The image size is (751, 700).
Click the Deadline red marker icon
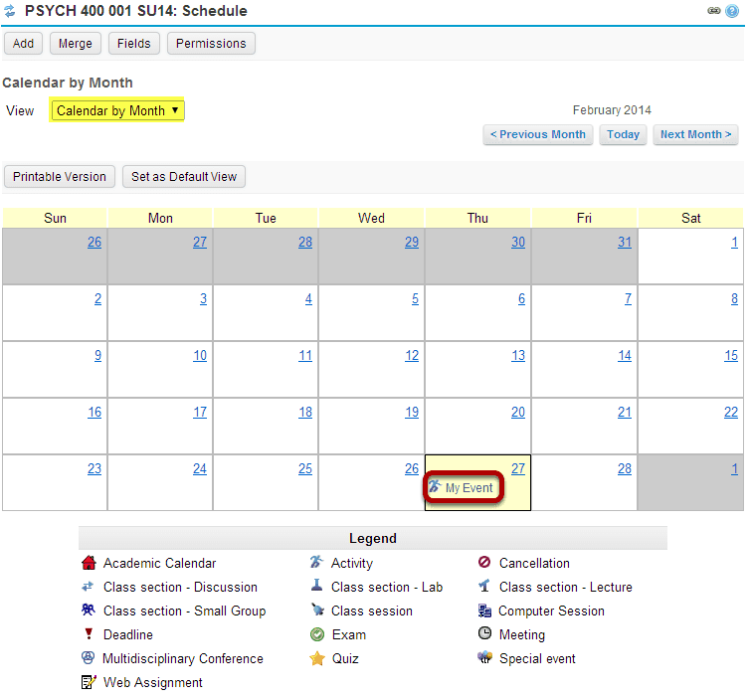[x=89, y=634]
